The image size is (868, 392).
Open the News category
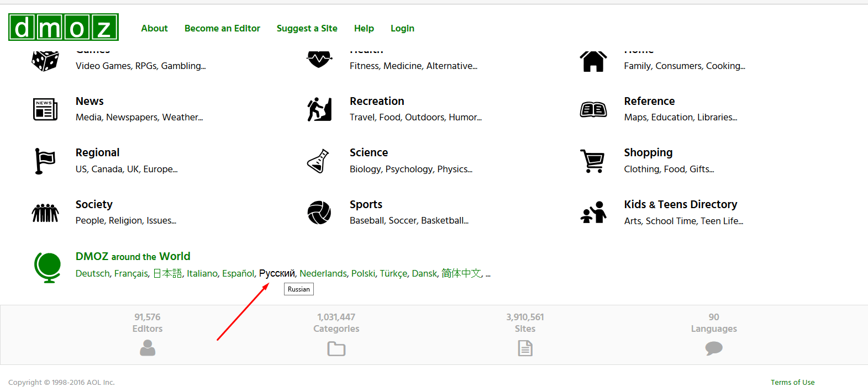(90, 101)
